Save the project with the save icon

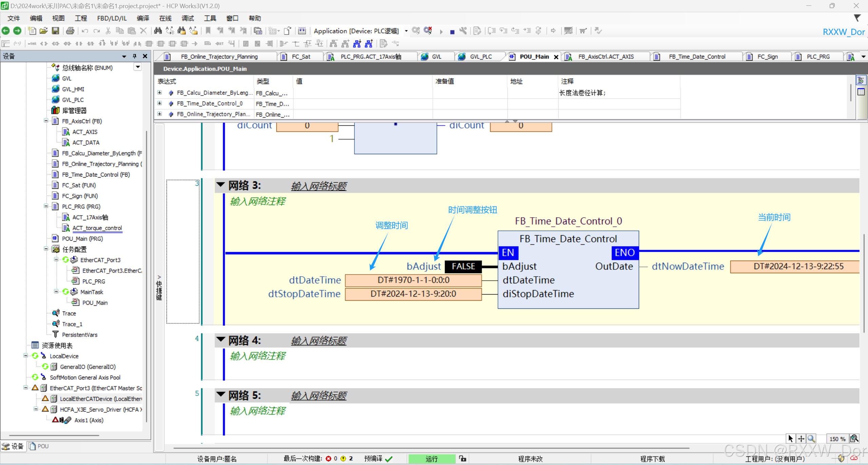click(x=56, y=31)
